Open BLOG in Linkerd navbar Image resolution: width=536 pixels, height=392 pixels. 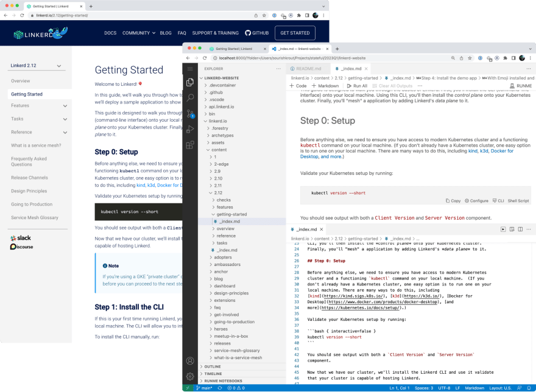[166, 33]
